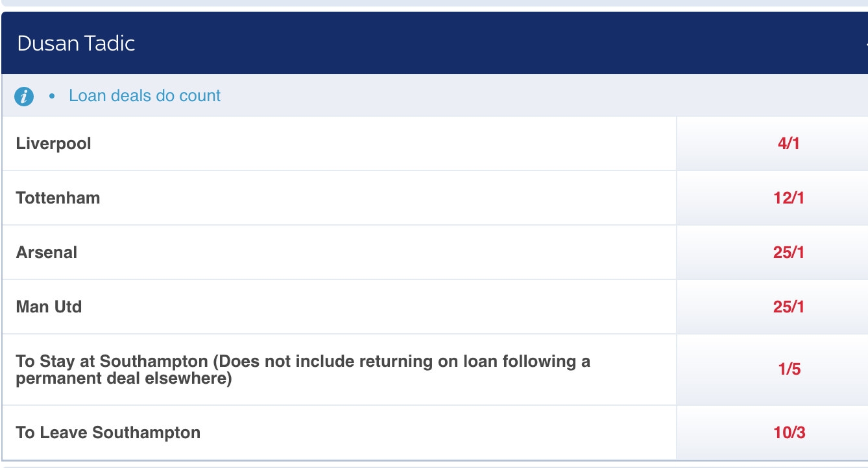
Task: Click the To Stay at Southampton label
Action: [x=304, y=369]
